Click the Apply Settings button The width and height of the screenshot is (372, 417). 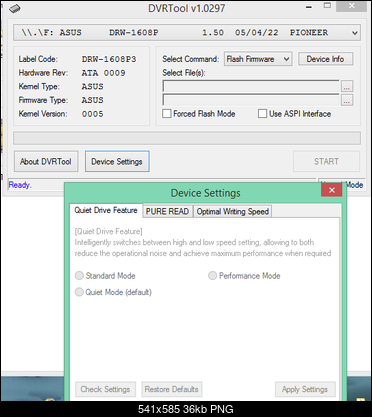305,389
